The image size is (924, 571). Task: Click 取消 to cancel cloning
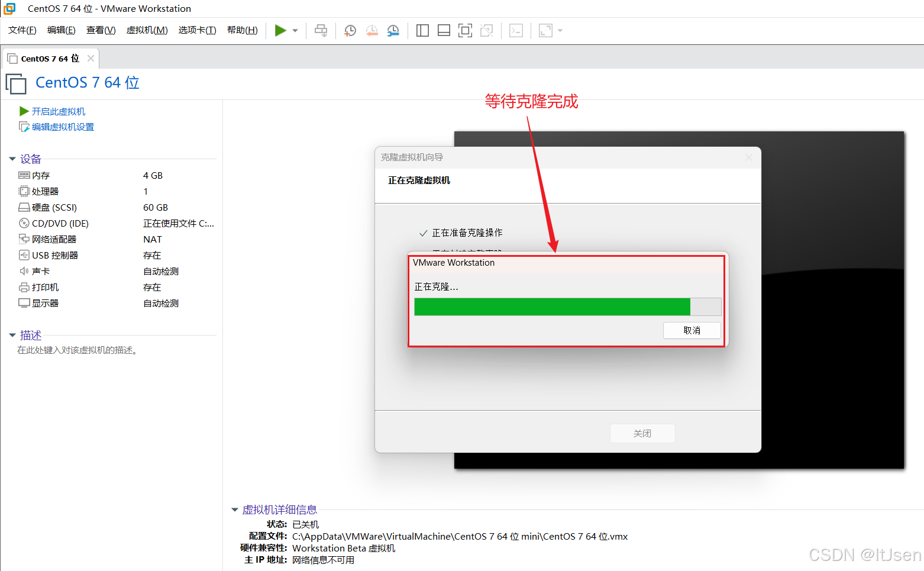pos(692,330)
